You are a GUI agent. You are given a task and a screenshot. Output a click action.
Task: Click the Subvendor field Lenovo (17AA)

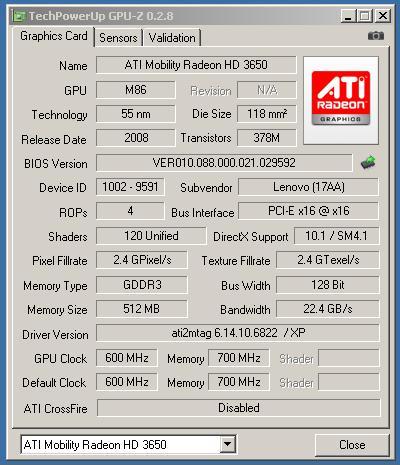(x=309, y=187)
